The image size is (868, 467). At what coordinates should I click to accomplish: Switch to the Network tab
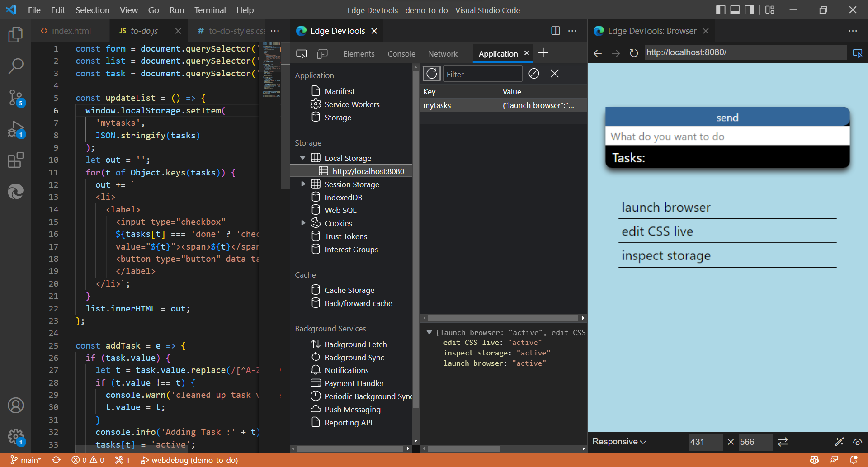pyautogui.click(x=443, y=53)
